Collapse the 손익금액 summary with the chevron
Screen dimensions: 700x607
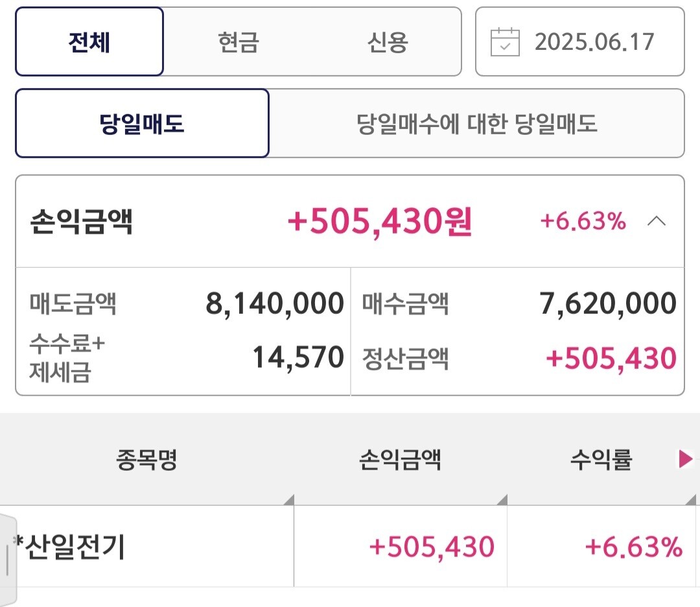(656, 222)
